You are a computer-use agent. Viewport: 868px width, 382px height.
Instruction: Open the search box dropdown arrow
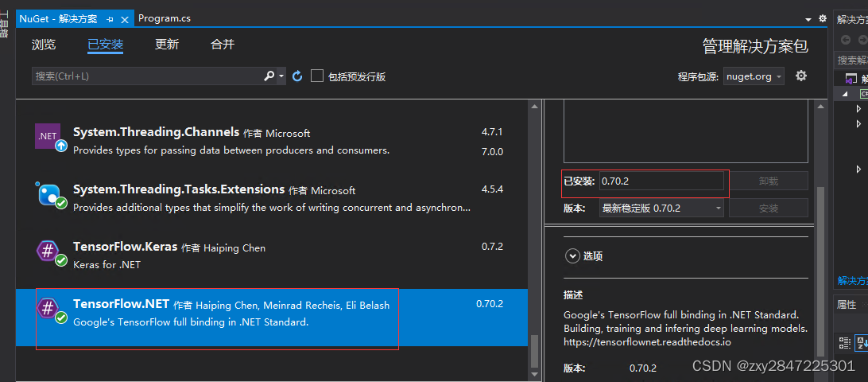(x=281, y=76)
